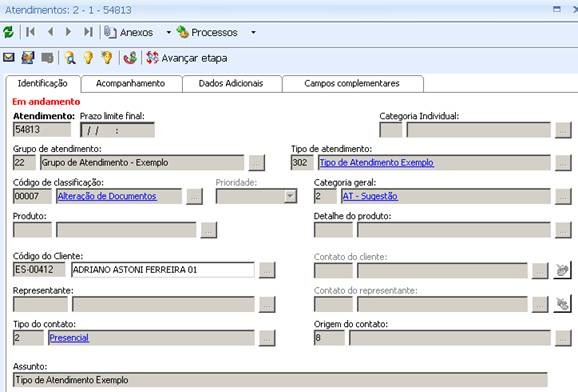This screenshot has height=392, width=578.
Task: Restore the Atendimentos window button
Action: [x=557, y=9]
